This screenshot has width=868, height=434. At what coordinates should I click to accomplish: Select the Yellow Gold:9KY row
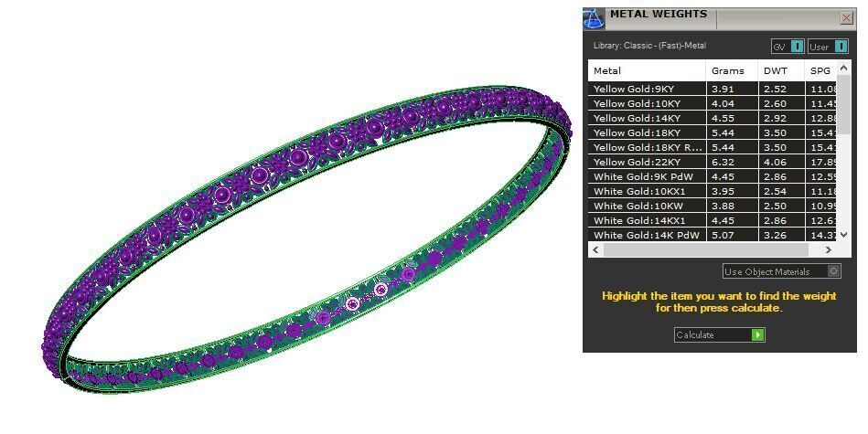pyautogui.click(x=712, y=89)
